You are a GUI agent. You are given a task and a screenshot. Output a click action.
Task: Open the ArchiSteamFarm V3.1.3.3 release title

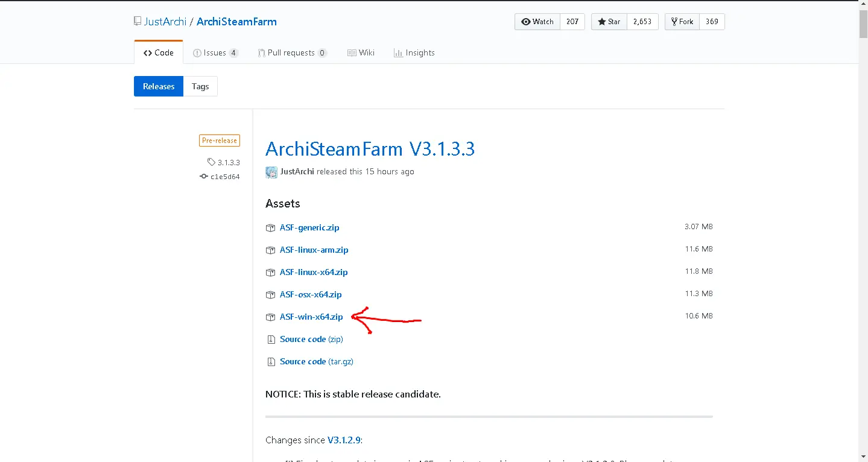coord(370,148)
